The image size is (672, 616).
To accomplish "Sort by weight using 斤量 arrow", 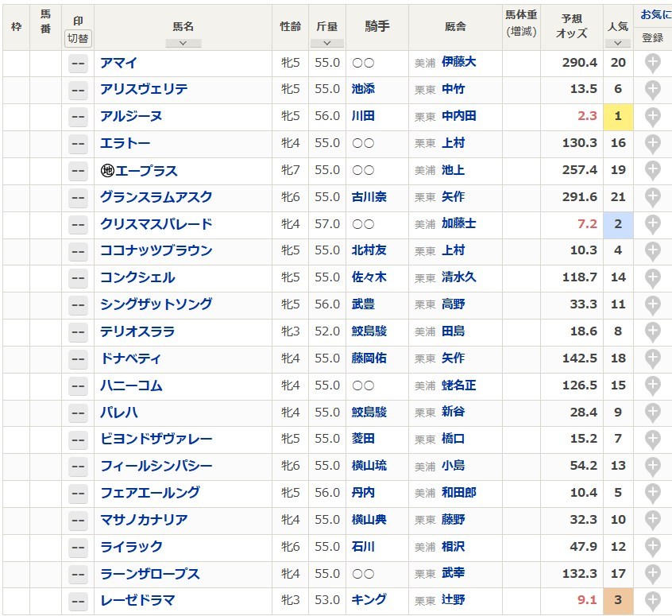I will click(327, 43).
